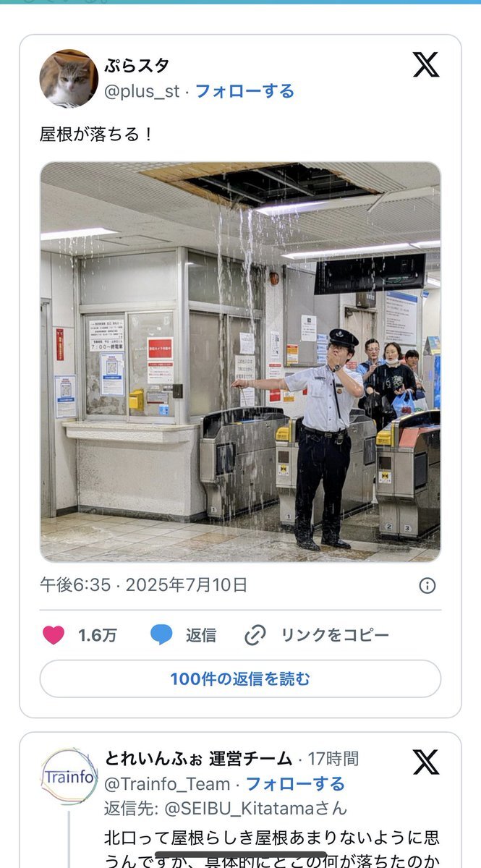481x868 pixels.
Task: Like the tweet with the pink heart icon
Action: coord(53,635)
